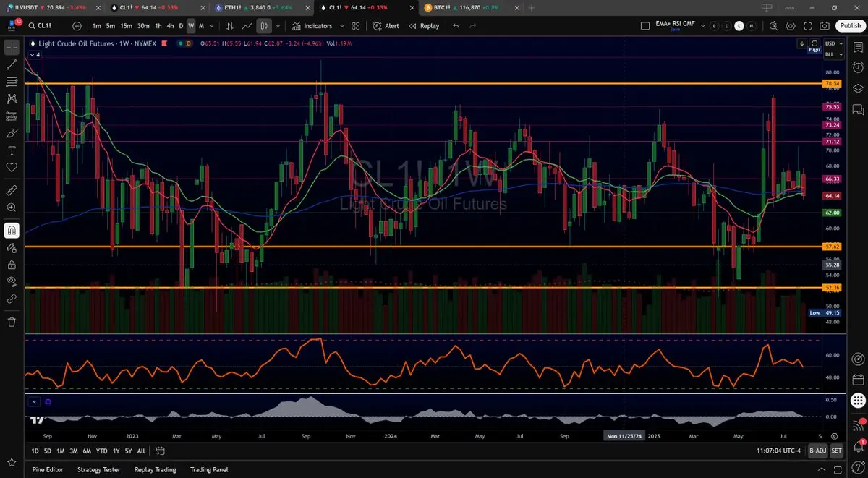Enter fullscreen mode
This screenshot has height=478, width=868.
point(808,26)
